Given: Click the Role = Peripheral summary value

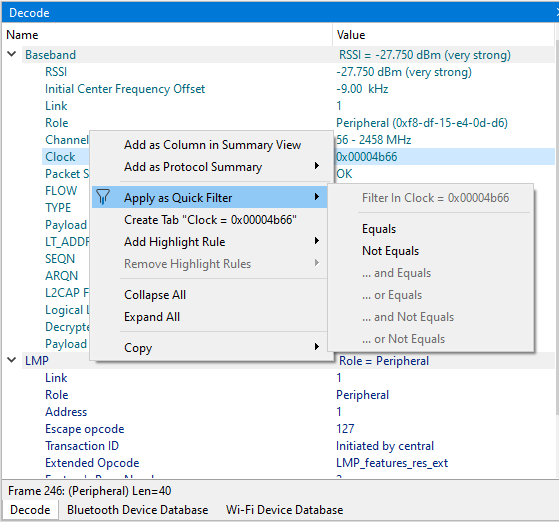Looking at the screenshot, I should pos(384,361).
